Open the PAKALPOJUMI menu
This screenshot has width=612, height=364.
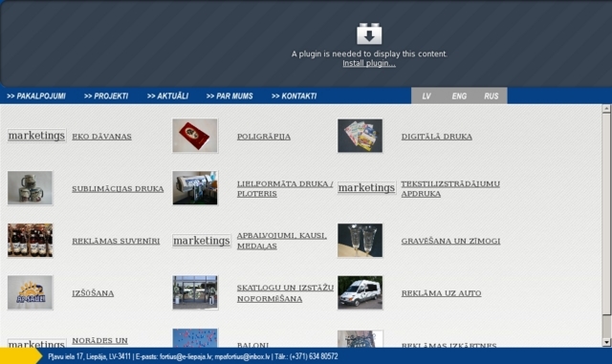(36, 96)
